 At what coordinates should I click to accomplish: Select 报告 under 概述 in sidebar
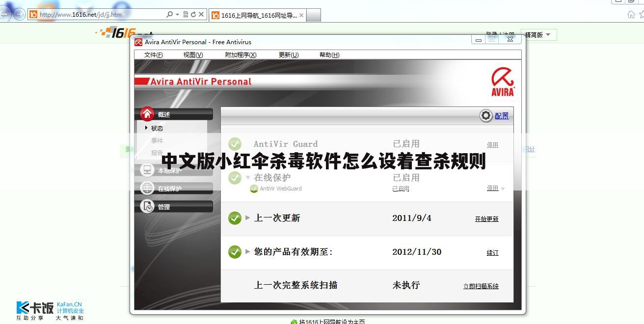coord(157,153)
